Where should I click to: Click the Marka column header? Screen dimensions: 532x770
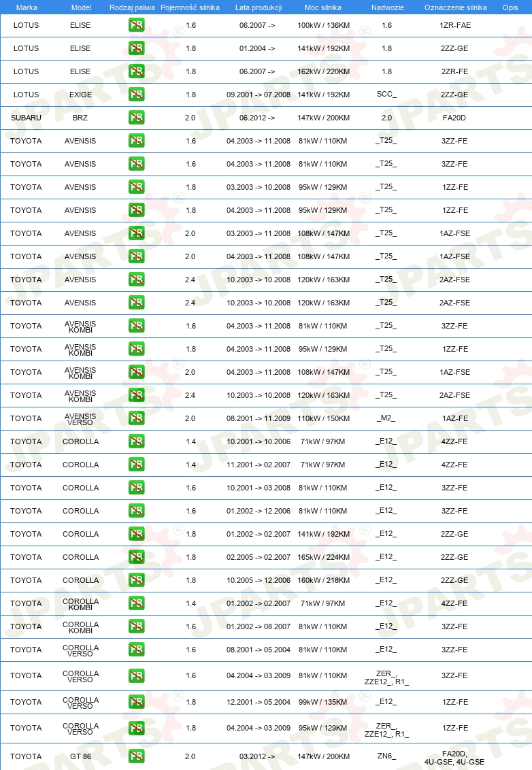27,7
